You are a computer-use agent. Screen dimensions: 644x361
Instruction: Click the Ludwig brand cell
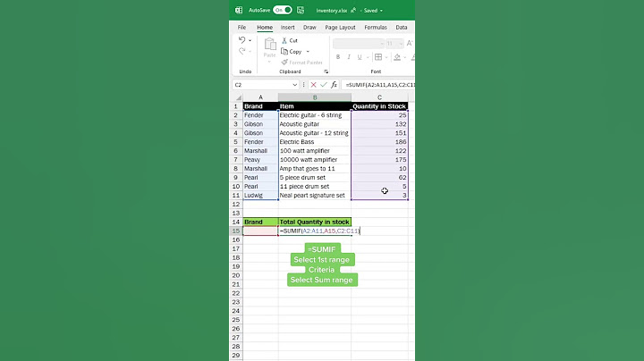(x=260, y=196)
